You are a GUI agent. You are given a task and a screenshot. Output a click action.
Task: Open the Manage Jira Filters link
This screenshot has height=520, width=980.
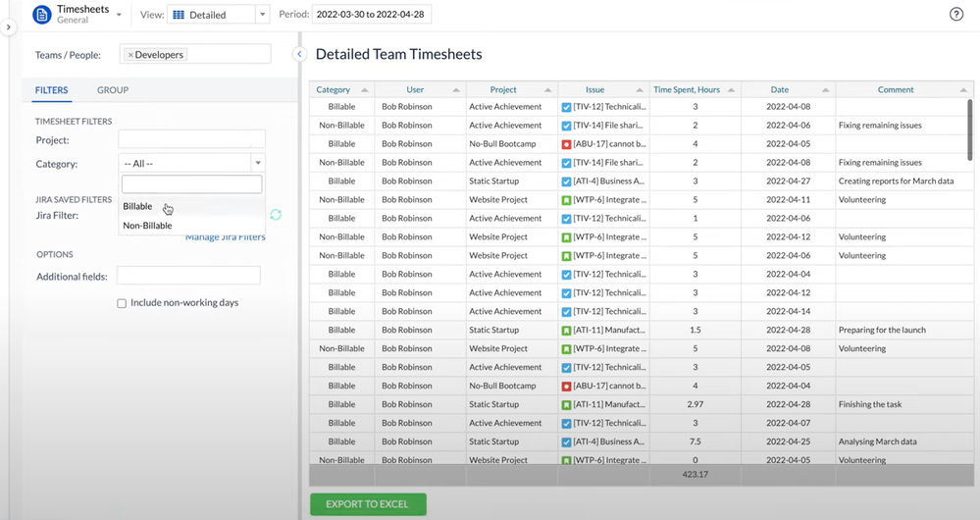225,236
